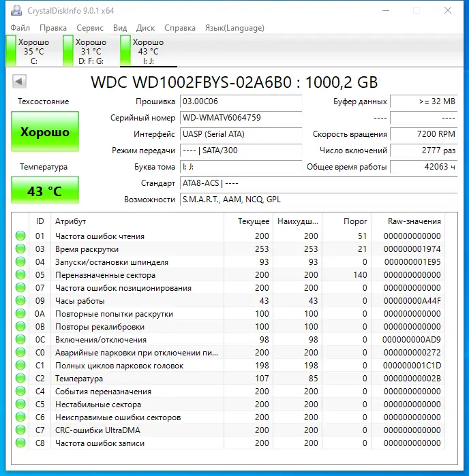The image size is (469, 476).
Task: Select the Температура attribute row text
Action: click(79, 379)
